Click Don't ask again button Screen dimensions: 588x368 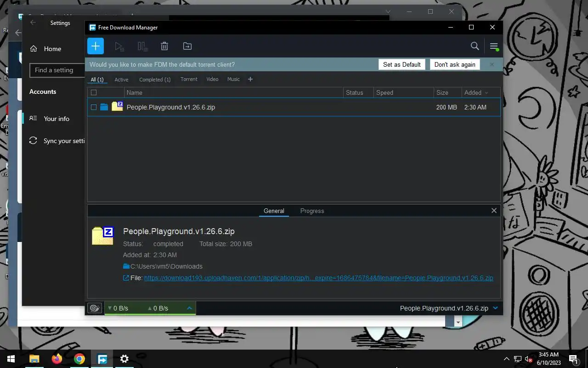(455, 64)
